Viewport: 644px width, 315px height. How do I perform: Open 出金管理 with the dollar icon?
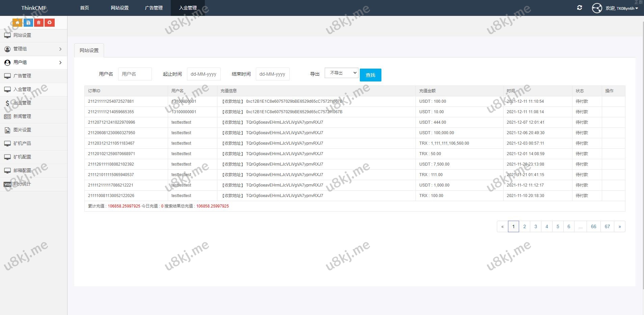click(22, 103)
